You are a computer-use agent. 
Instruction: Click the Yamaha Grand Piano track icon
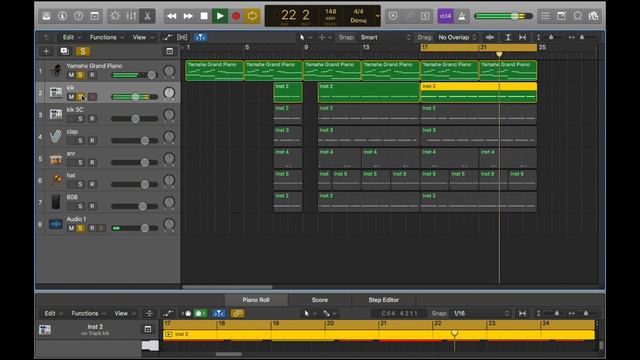(x=56, y=70)
